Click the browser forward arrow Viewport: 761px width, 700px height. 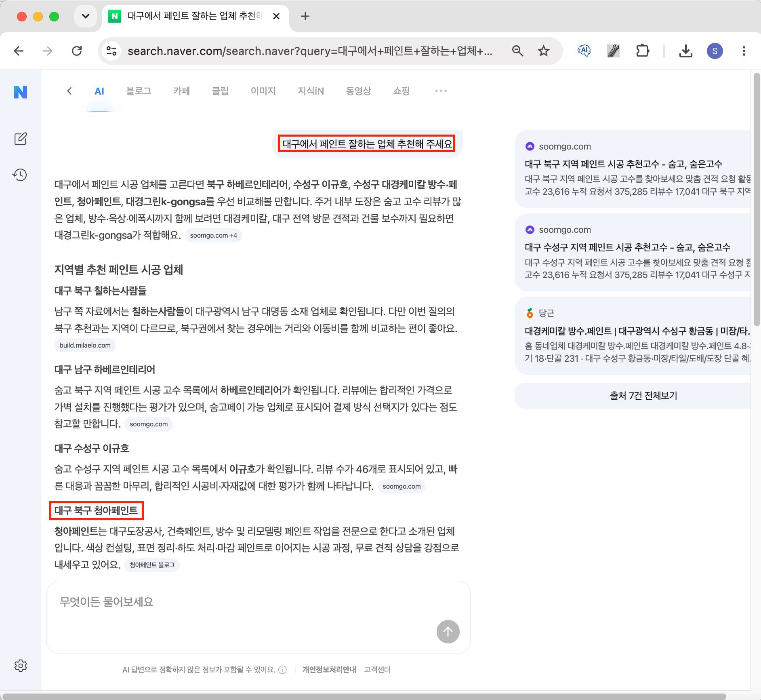(x=48, y=51)
